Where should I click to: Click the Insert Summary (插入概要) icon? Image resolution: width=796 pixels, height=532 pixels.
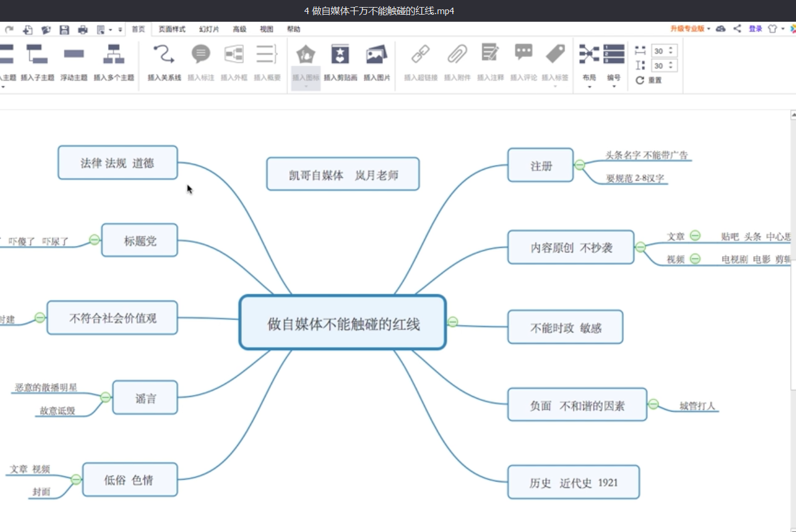pos(267,54)
